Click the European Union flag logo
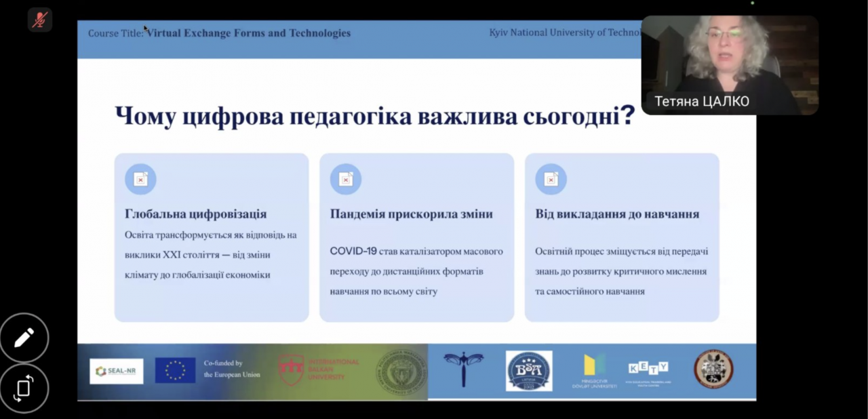This screenshot has width=868, height=419. click(x=175, y=371)
